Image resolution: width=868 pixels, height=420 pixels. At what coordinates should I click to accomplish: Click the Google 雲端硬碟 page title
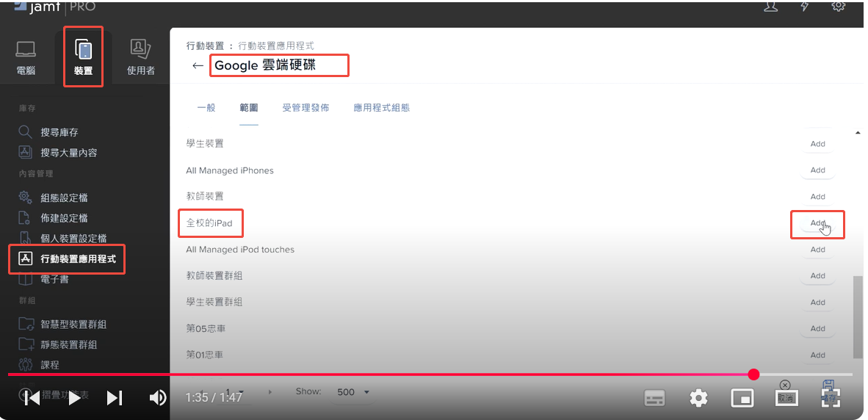pyautogui.click(x=265, y=65)
